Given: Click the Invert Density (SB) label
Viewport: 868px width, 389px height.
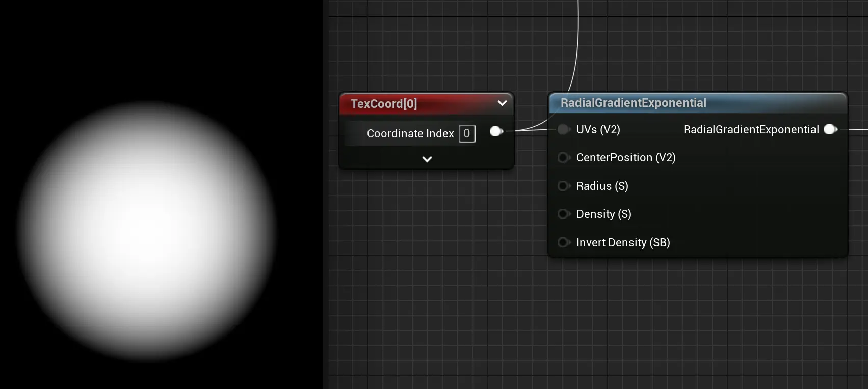Looking at the screenshot, I should [623, 243].
